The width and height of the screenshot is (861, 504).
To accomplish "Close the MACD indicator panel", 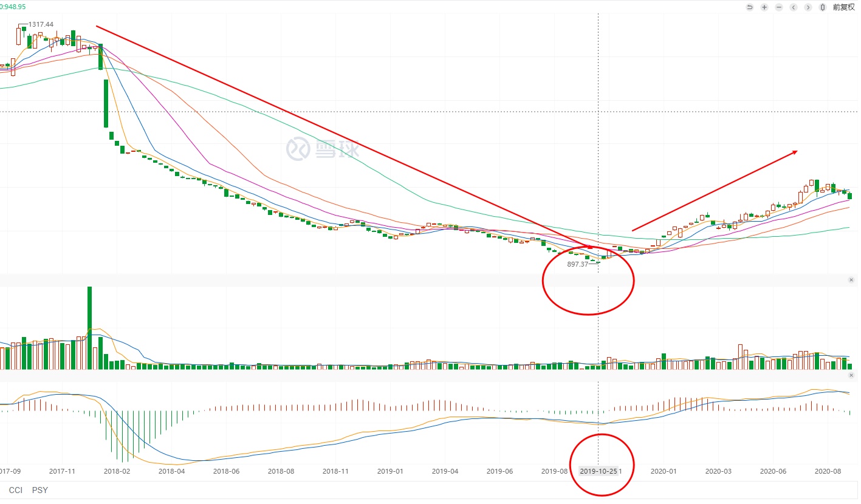I will pyautogui.click(x=851, y=376).
